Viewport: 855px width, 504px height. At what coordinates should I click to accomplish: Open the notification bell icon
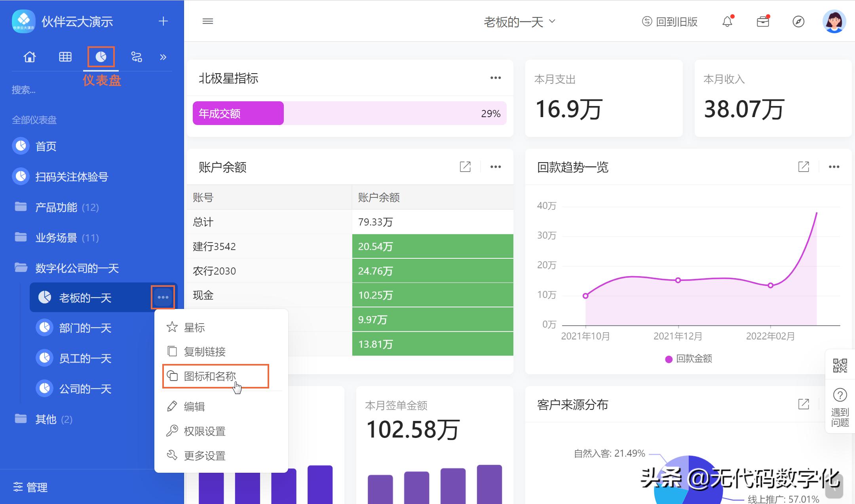click(728, 21)
